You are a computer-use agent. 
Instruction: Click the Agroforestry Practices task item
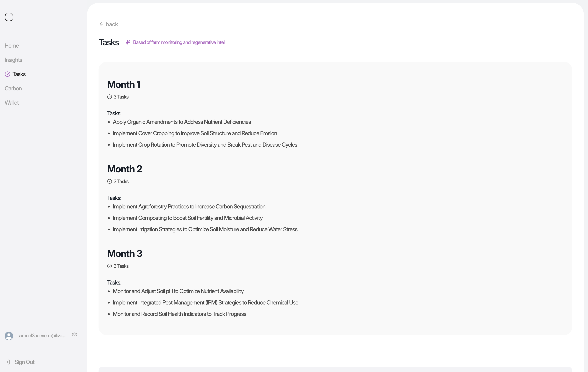[x=189, y=207]
